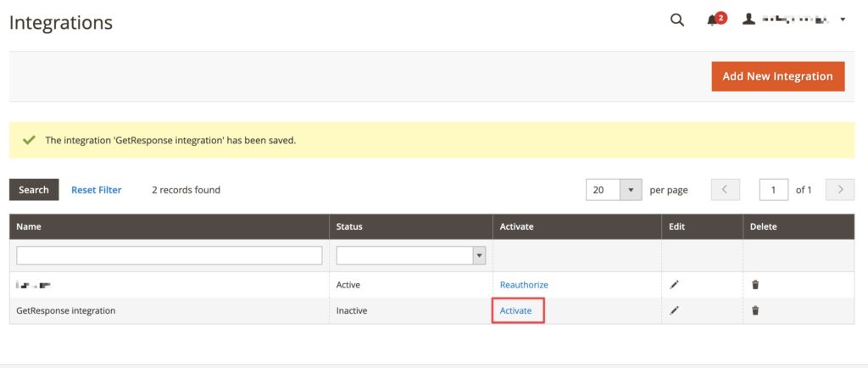This screenshot has width=868, height=368.
Task: Sort by the Status column header
Action: (349, 226)
